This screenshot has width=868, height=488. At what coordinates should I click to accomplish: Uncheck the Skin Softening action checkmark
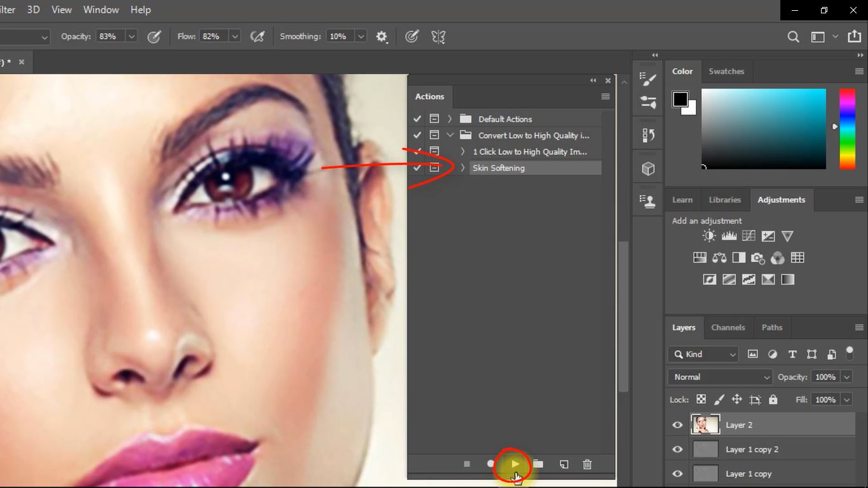pos(417,168)
